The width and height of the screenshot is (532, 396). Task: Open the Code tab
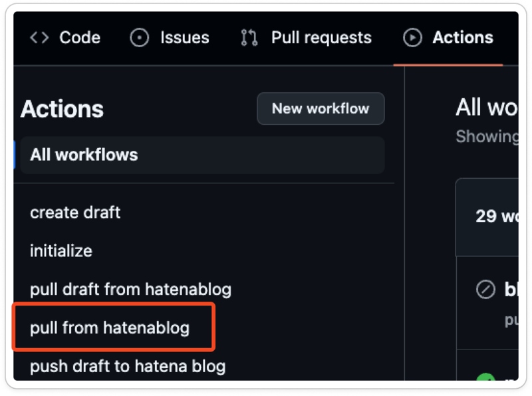pos(65,38)
